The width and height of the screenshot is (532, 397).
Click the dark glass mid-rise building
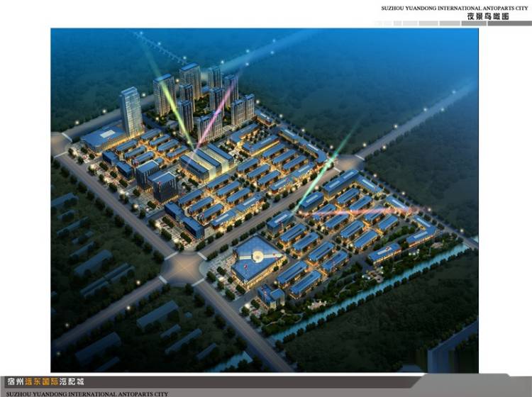tap(164, 186)
